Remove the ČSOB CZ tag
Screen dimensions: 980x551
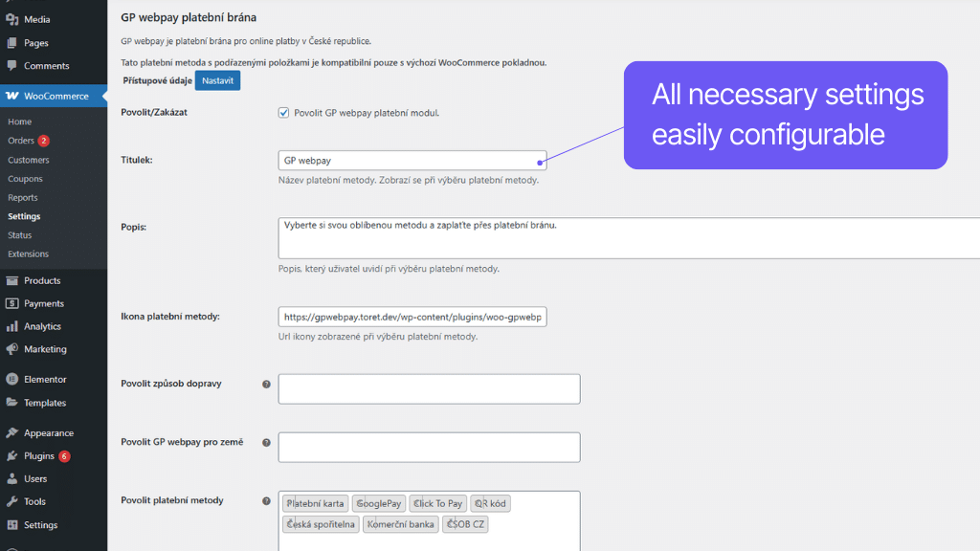point(450,524)
